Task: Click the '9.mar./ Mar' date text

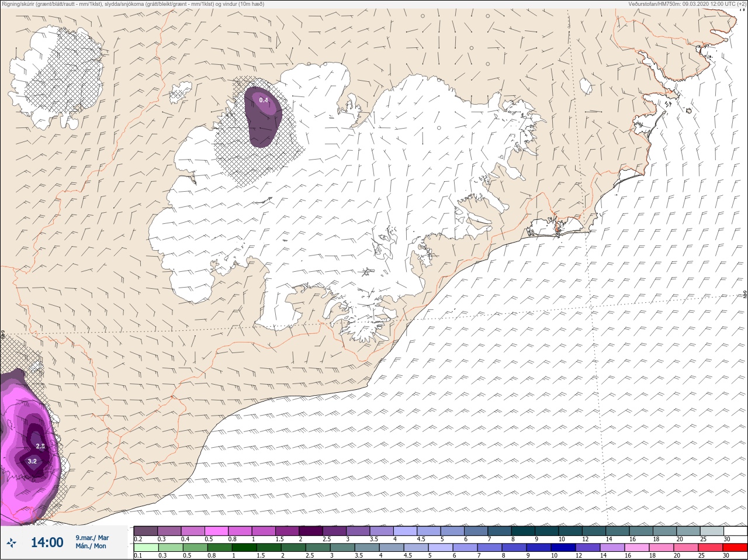Action: click(x=92, y=538)
